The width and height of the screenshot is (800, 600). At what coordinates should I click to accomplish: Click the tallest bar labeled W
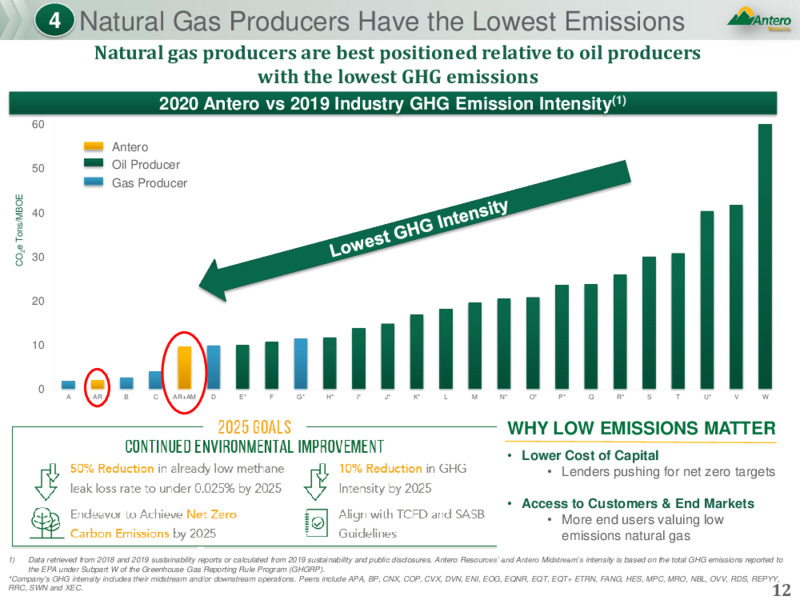(765, 257)
